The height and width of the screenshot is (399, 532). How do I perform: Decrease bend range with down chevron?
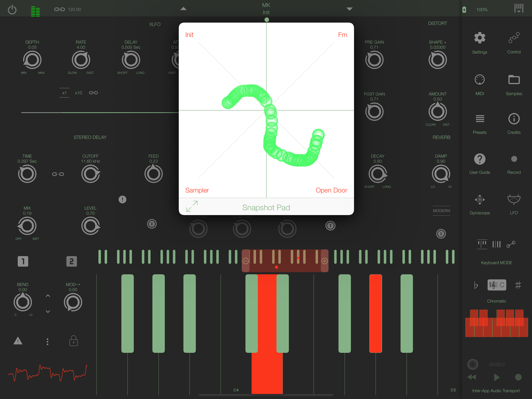[x=48, y=311]
